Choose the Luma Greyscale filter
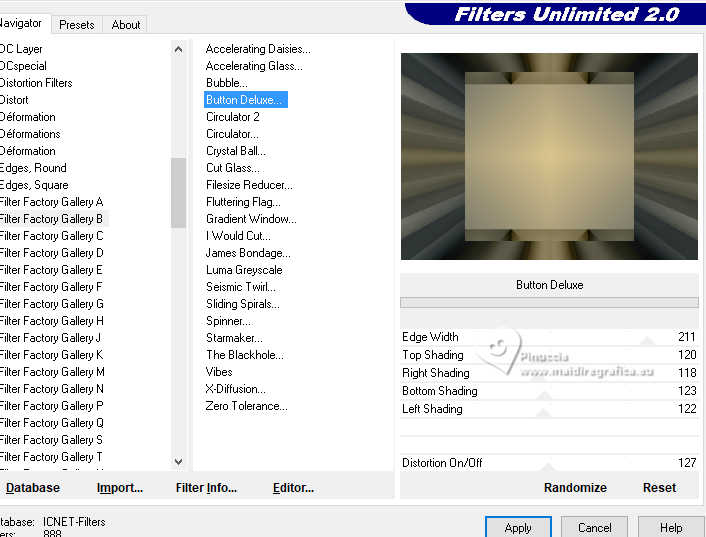The width and height of the screenshot is (706, 537). (244, 270)
